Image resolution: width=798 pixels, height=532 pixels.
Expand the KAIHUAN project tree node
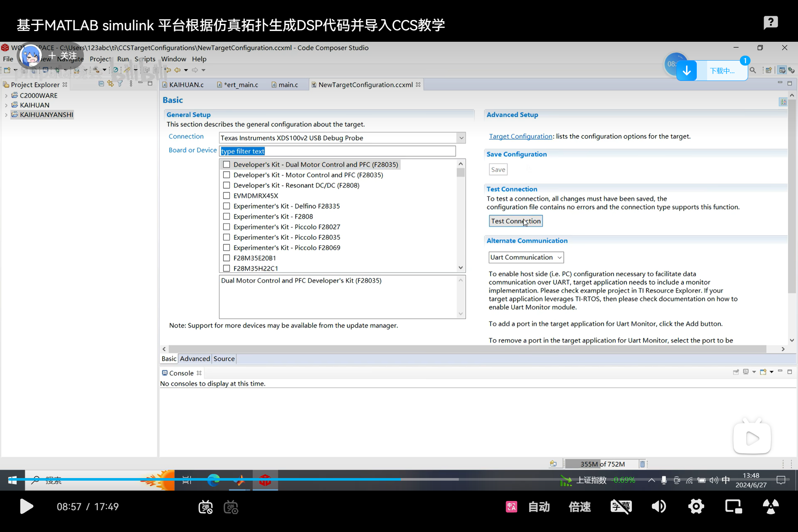click(6, 105)
